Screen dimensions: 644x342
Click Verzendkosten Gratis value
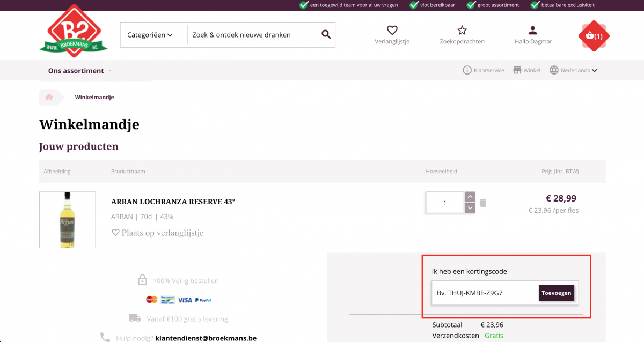tap(495, 336)
